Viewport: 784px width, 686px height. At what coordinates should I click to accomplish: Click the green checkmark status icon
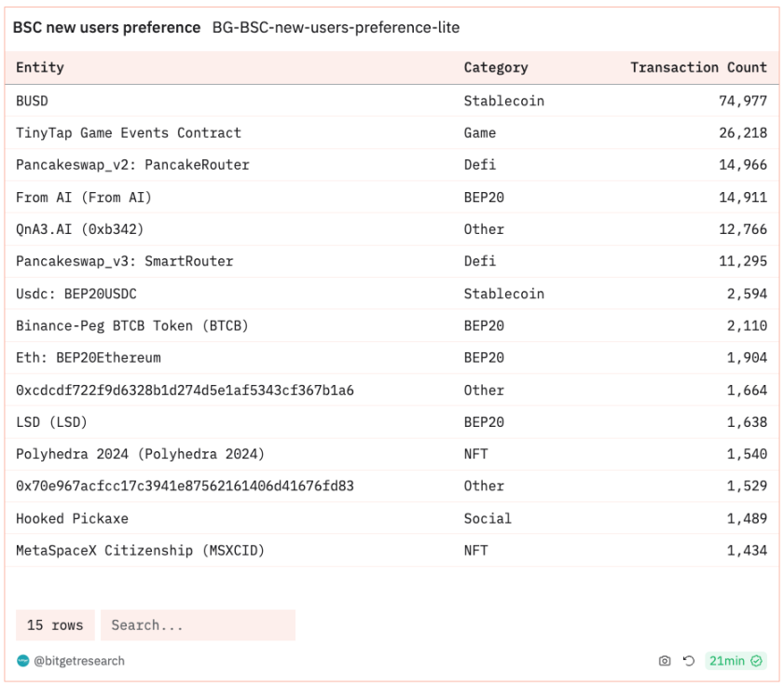tap(757, 661)
